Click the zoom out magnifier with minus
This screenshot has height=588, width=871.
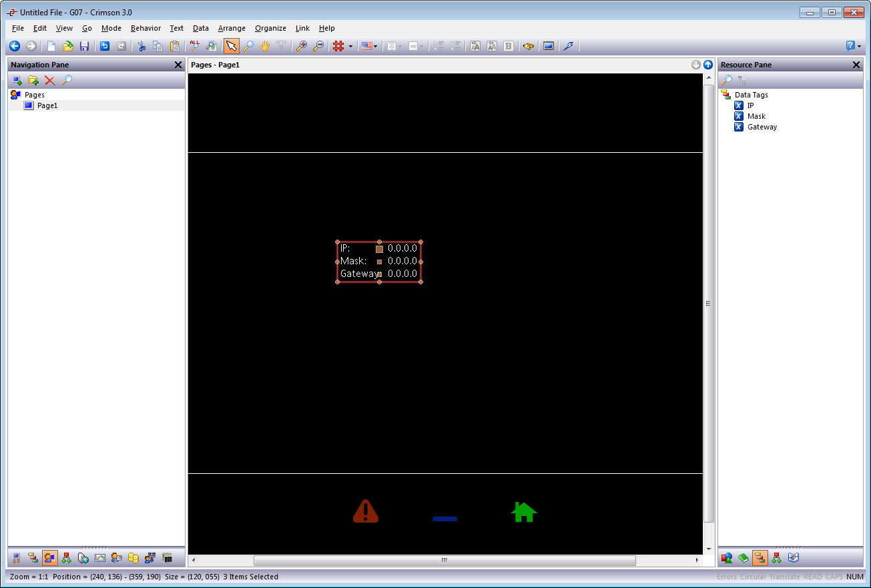(x=318, y=46)
